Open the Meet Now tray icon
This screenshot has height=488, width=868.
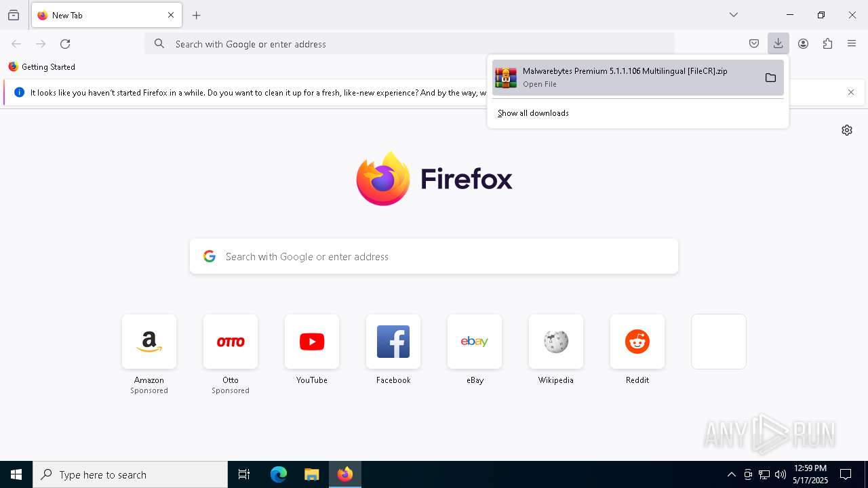tap(748, 474)
